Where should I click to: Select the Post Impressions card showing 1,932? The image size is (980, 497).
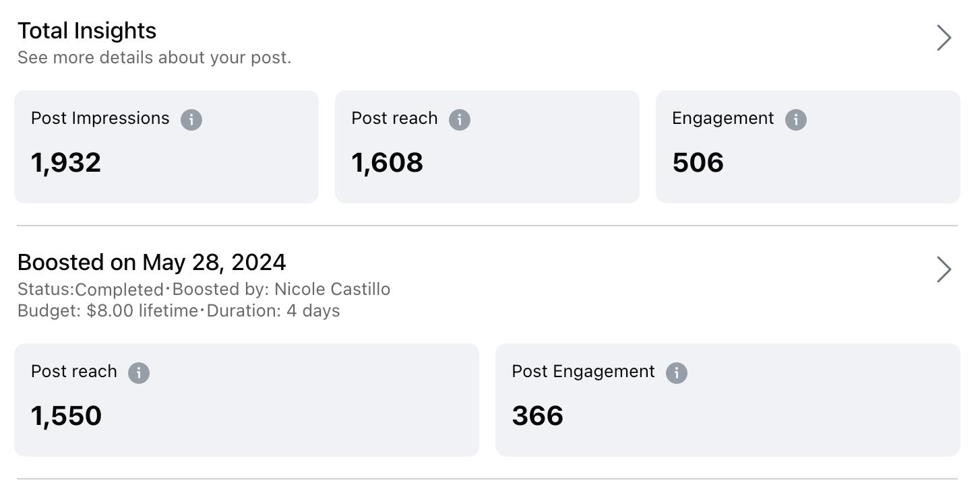pyautogui.click(x=166, y=147)
